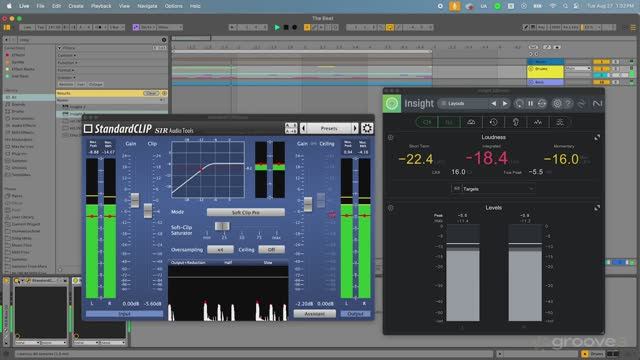This screenshot has width=640, height=360.
Task: Toggle Insight Sound Field module icon
Action: click(471, 122)
